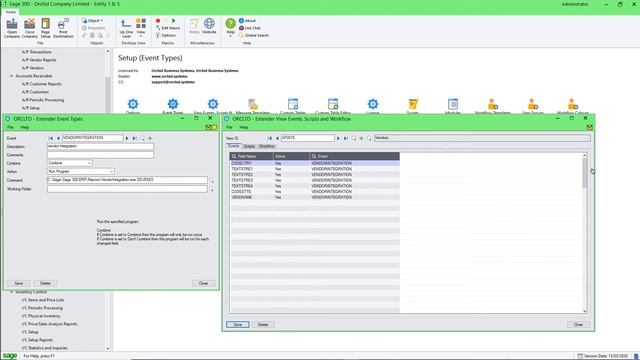Image resolution: width=640 pixels, height=360 pixels.
Task: Click Save in Event Types window
Action: (x=19, y=283)
